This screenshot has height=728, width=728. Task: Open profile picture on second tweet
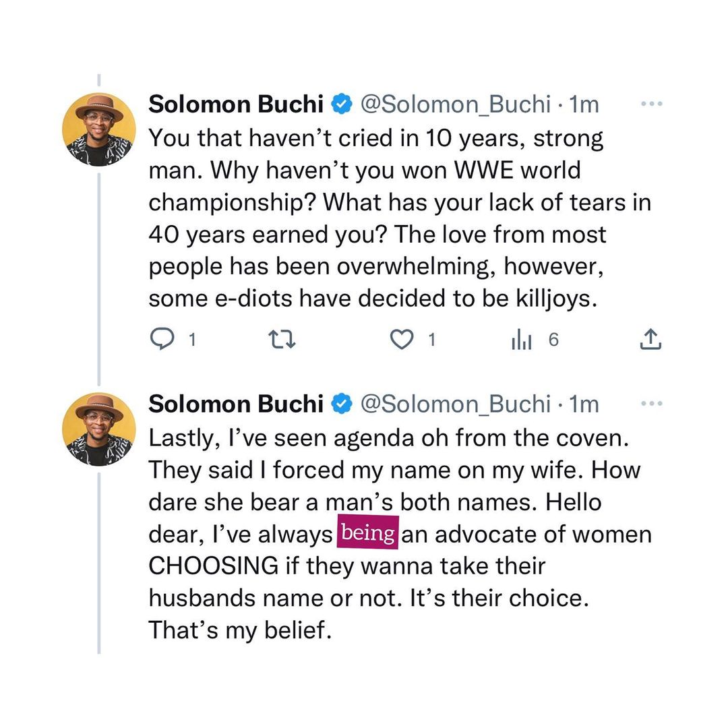(98, 429)
